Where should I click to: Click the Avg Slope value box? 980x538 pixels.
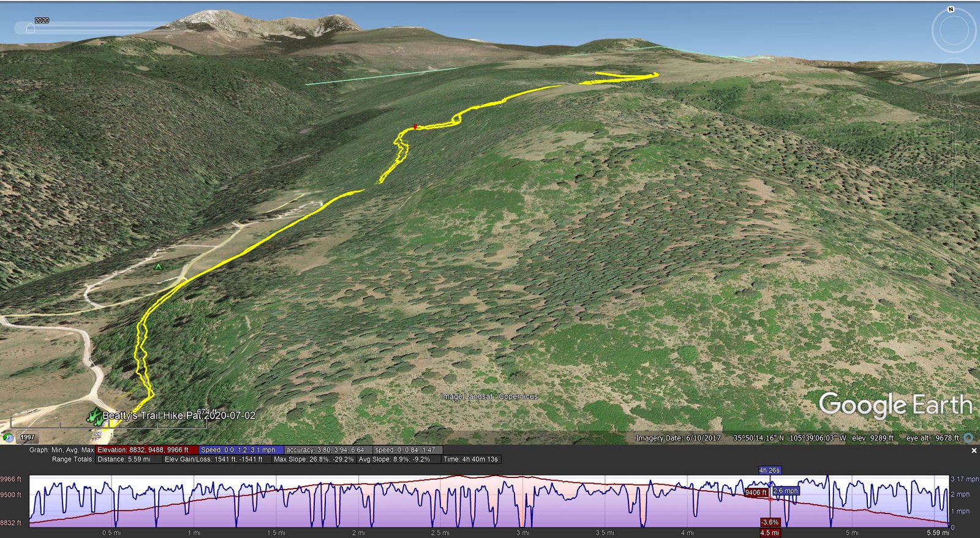[399, 459]
